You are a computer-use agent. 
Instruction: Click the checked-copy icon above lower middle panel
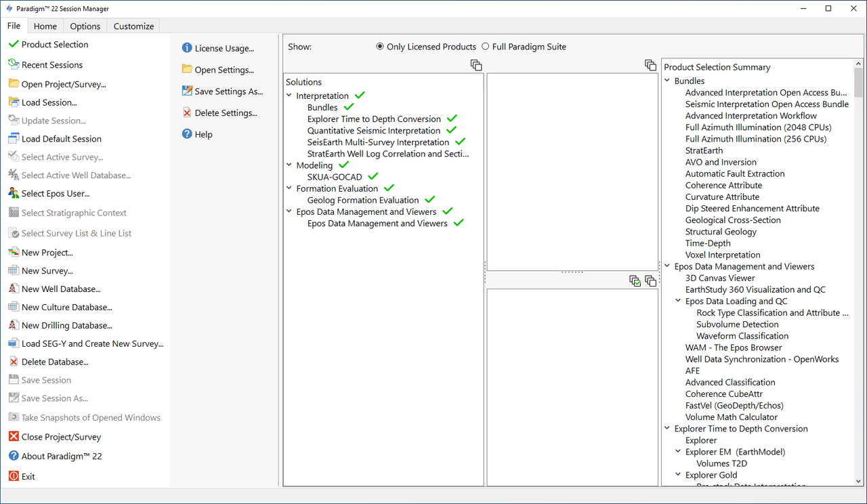[x=635, y=280]
